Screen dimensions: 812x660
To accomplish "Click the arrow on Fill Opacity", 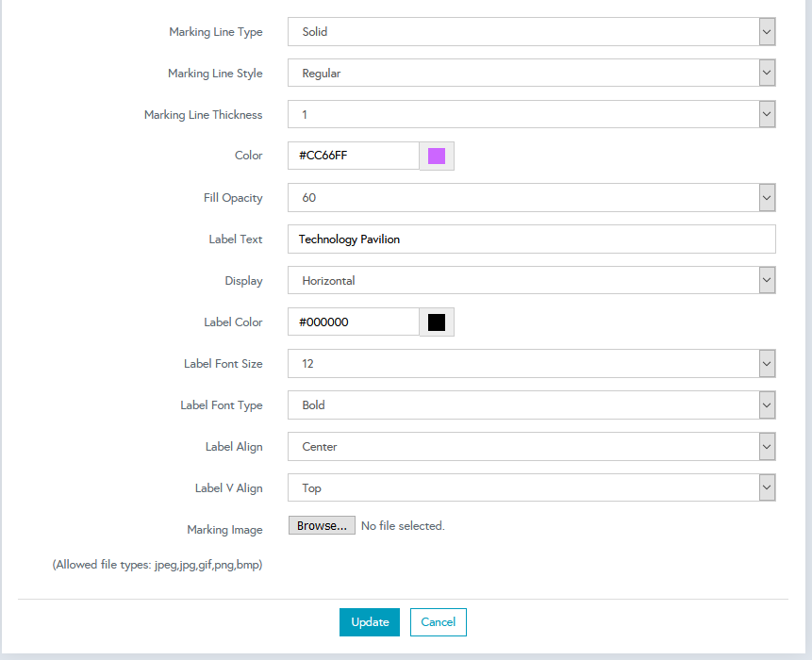I will point(767,198).
